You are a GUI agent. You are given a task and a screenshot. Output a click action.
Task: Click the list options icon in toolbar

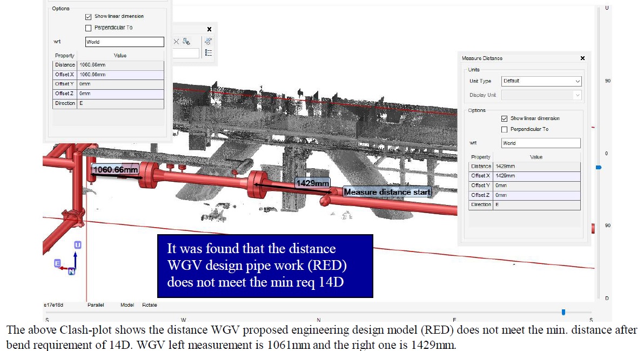(209, 53)
